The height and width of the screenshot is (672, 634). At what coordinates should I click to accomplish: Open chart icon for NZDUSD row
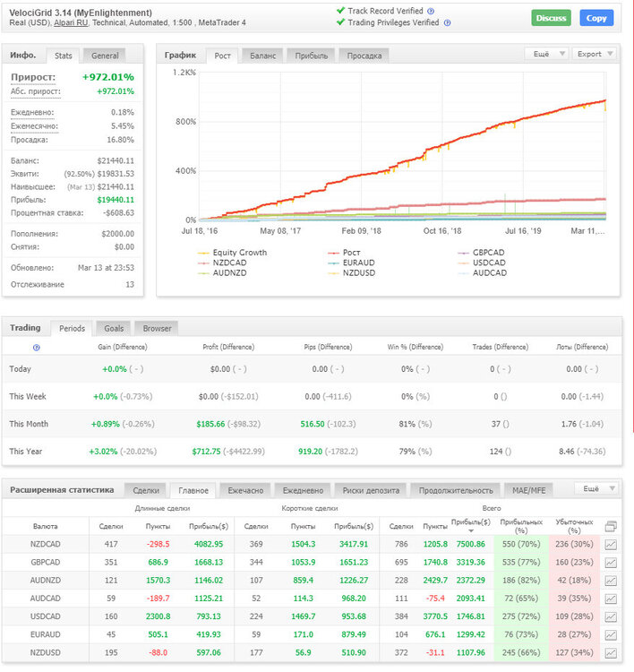coord(611,652)
